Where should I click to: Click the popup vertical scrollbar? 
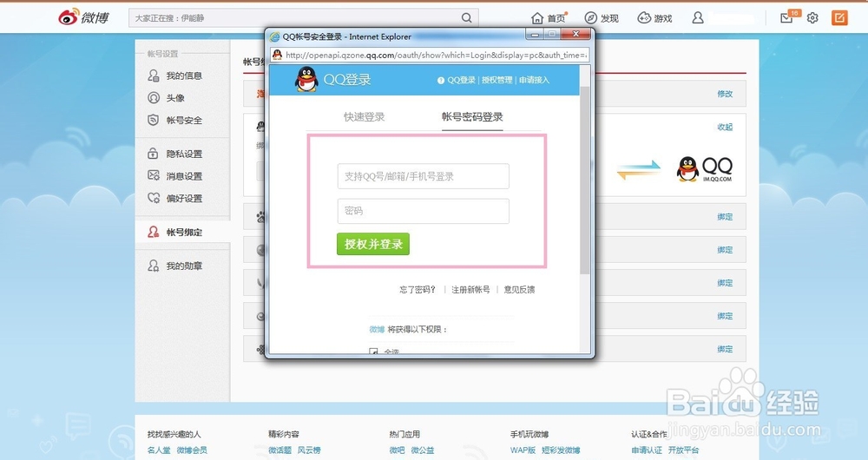point(585,180)
